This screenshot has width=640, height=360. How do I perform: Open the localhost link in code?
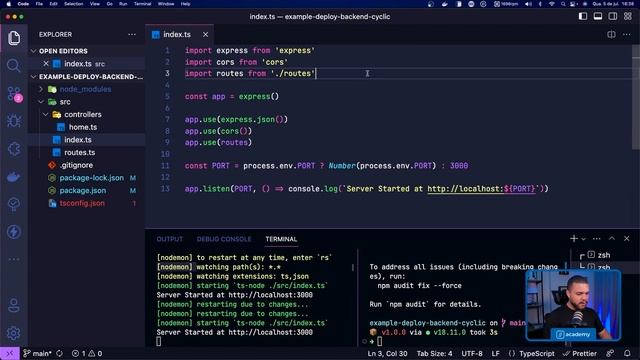pyautogui.click(x=481, y=189)
